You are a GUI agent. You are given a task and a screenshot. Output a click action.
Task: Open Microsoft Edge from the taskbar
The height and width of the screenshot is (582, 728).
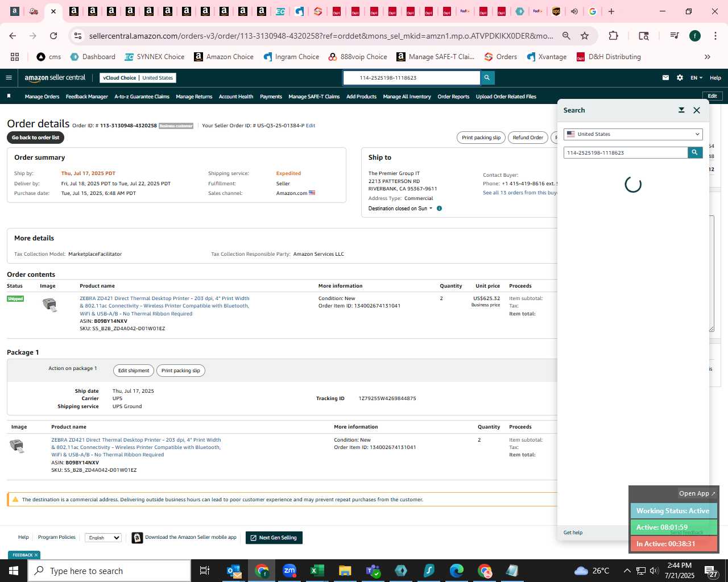coord(457,571)
